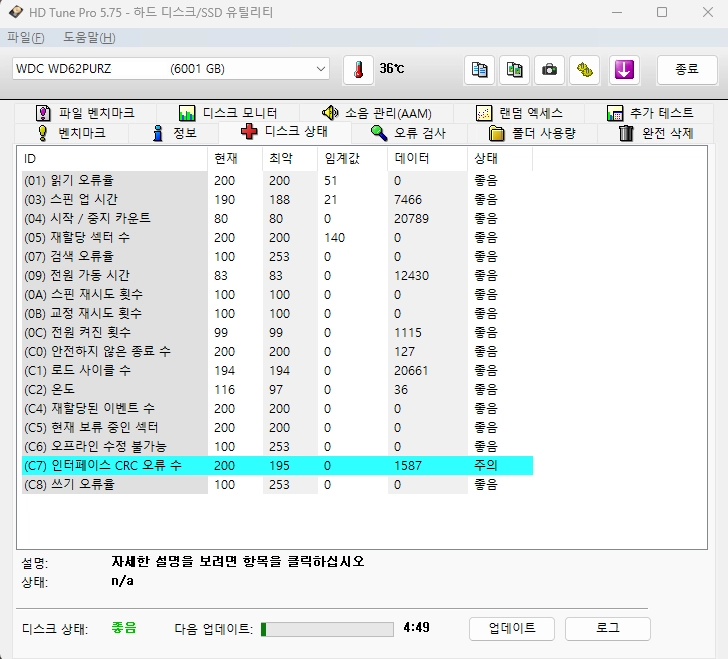Click the copy screenshot to clipboard icon
This screenshot has height=659, width=728.
point(514,70)
